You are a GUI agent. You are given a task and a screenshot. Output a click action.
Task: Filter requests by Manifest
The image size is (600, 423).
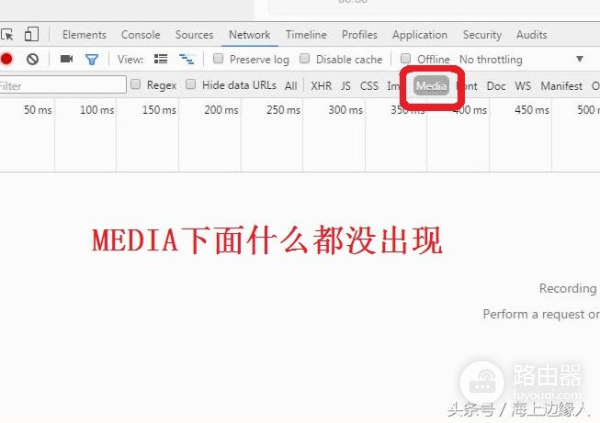(x=561, y=86)
